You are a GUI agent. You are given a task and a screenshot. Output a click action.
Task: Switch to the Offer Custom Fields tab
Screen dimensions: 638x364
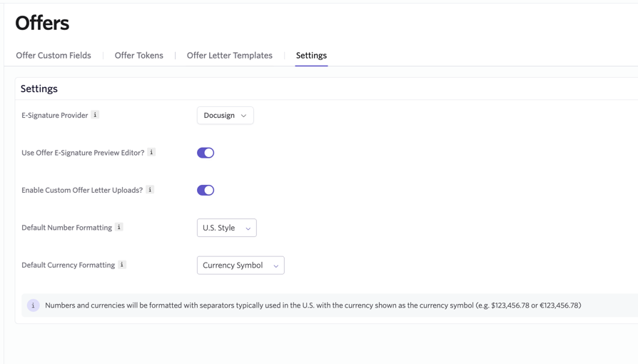coord(54,56)
